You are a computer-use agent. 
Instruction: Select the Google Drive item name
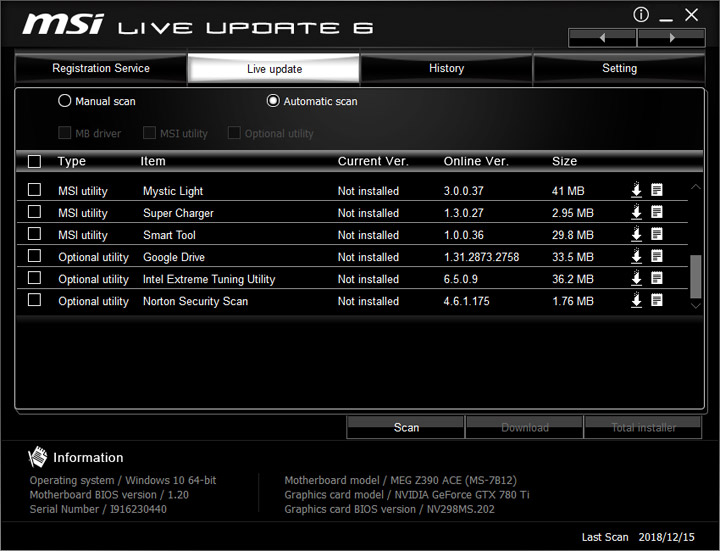point(174,257)
